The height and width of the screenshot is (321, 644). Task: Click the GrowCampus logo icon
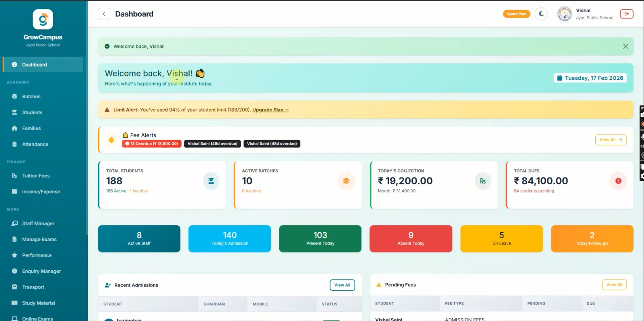coord(43,19)
